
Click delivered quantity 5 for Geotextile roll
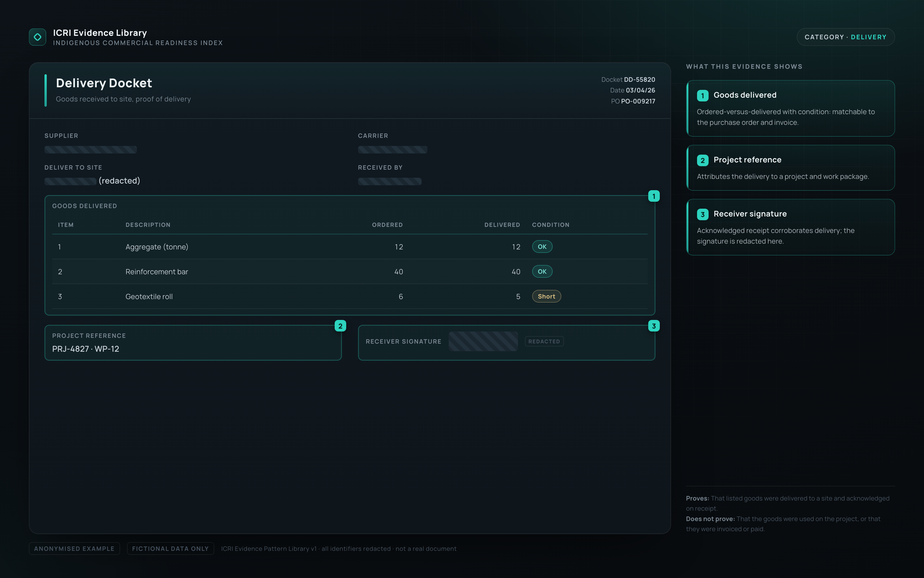[x=518, y=297]
